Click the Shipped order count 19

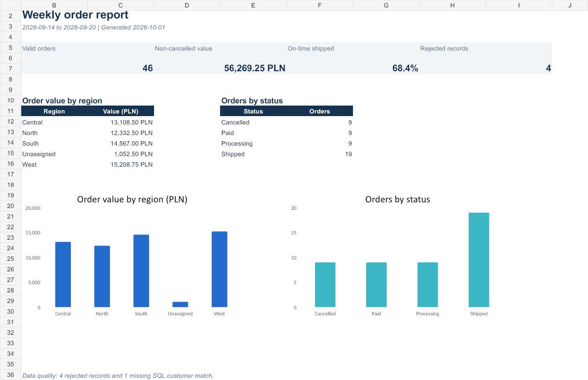(348, 154)
